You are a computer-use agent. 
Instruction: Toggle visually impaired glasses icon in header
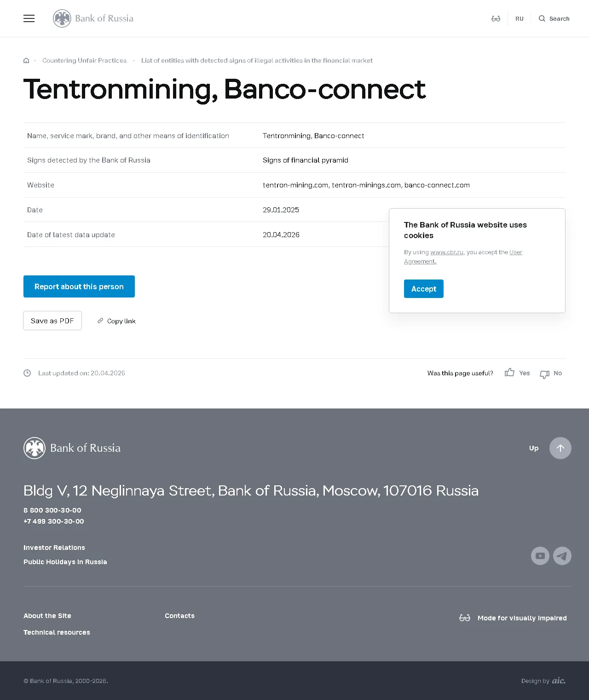(x=496, y=18)
